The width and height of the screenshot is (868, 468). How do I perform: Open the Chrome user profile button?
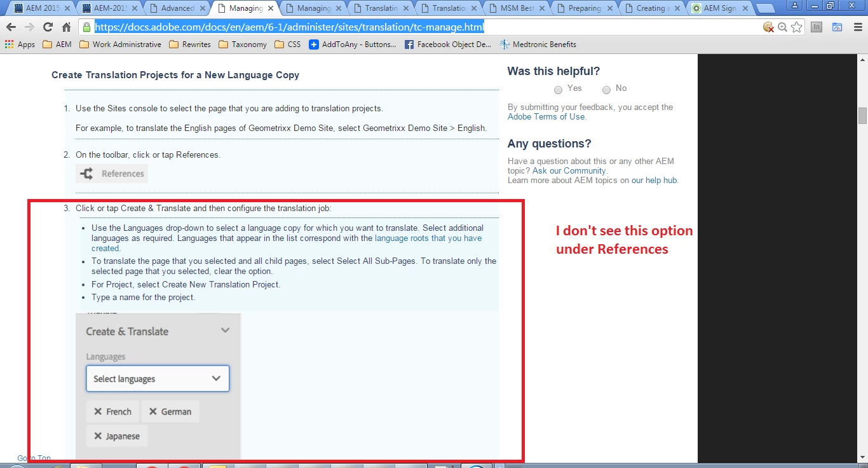[x=795, y=4]
